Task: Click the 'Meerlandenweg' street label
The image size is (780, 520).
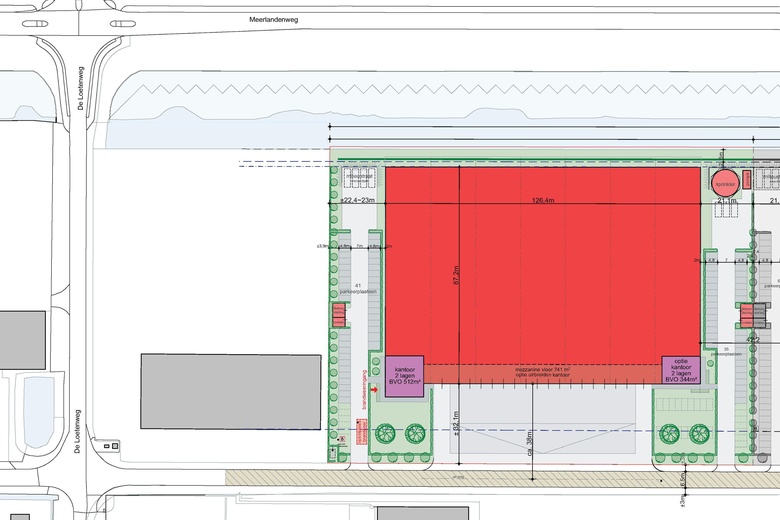Action: click(x=274, y=19)
